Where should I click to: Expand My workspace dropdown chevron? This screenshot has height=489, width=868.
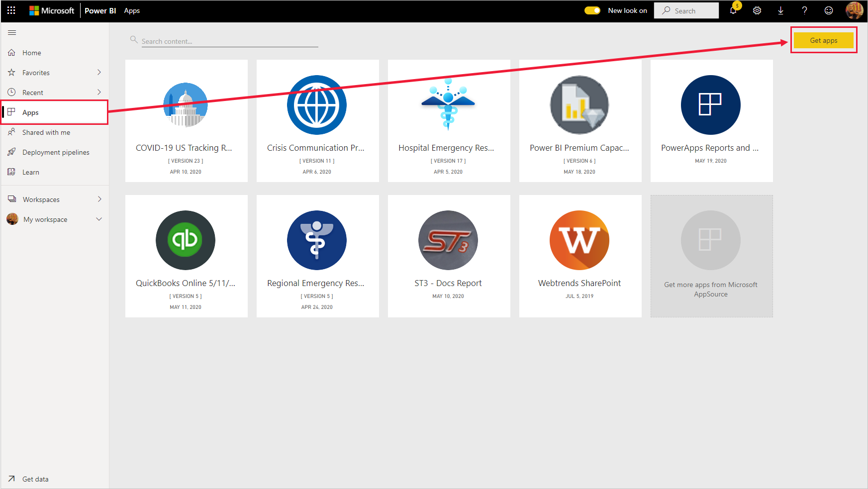pos(99,219)
